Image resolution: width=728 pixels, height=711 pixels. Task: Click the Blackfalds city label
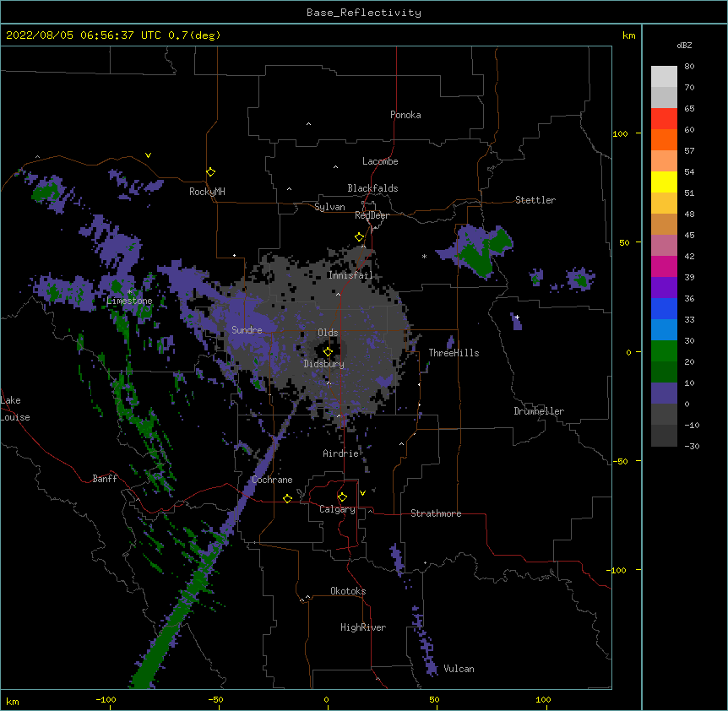tap(372, 188)
